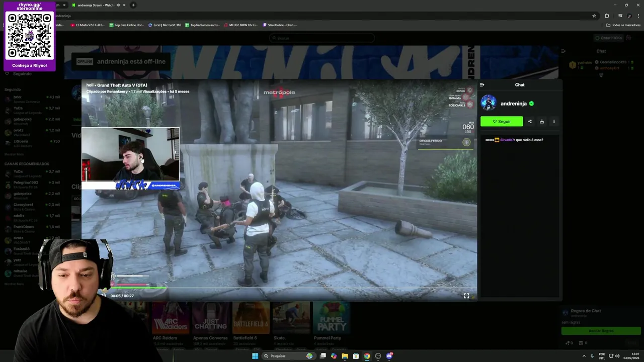Click Aceitar Regras chat rules button
644x362 pixels.
601,331
